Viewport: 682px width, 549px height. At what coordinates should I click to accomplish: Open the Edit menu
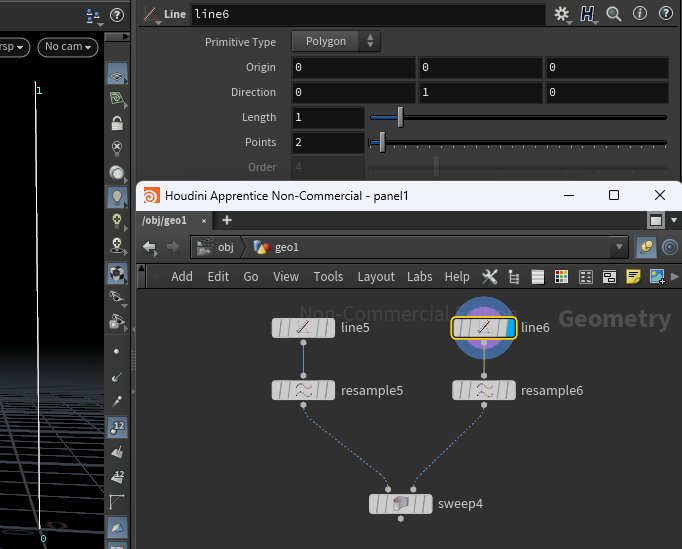(x=218, y=277)
